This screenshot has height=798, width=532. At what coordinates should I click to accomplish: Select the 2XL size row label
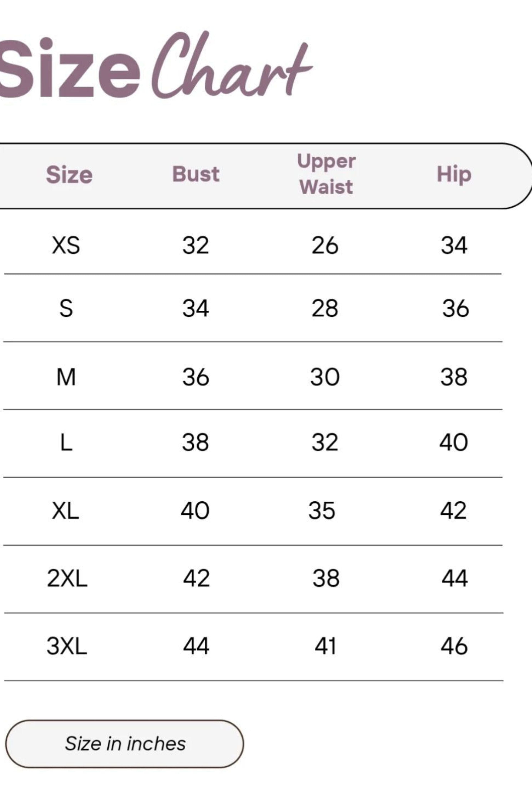[x=67, y=578]
